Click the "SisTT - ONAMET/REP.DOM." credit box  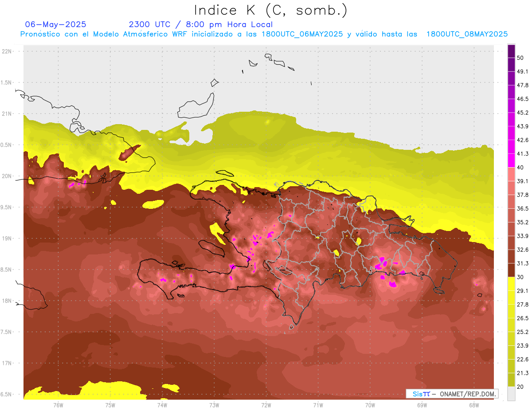(452, 394)
